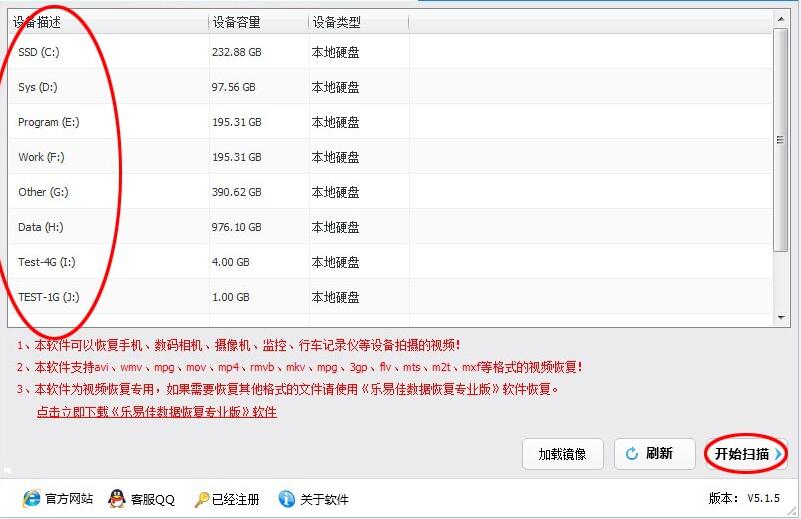
Task: Click the key icon for registration status
Action: point(201,499)
